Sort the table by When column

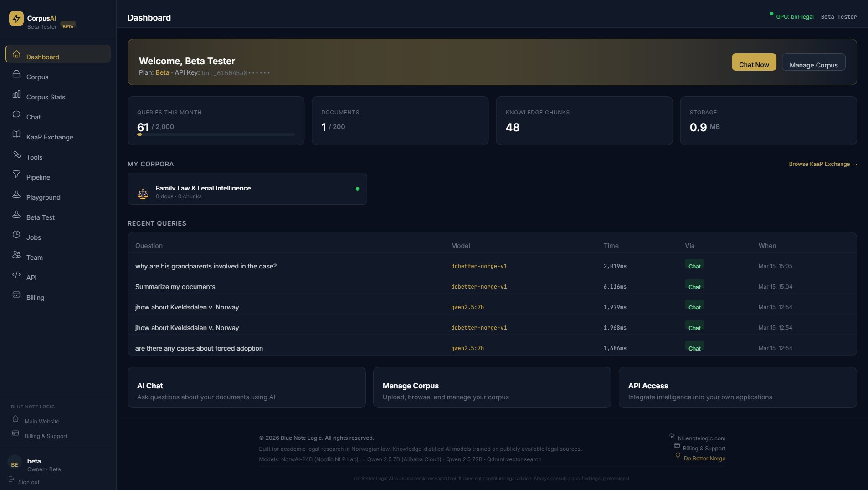click(x=768, y=245)
